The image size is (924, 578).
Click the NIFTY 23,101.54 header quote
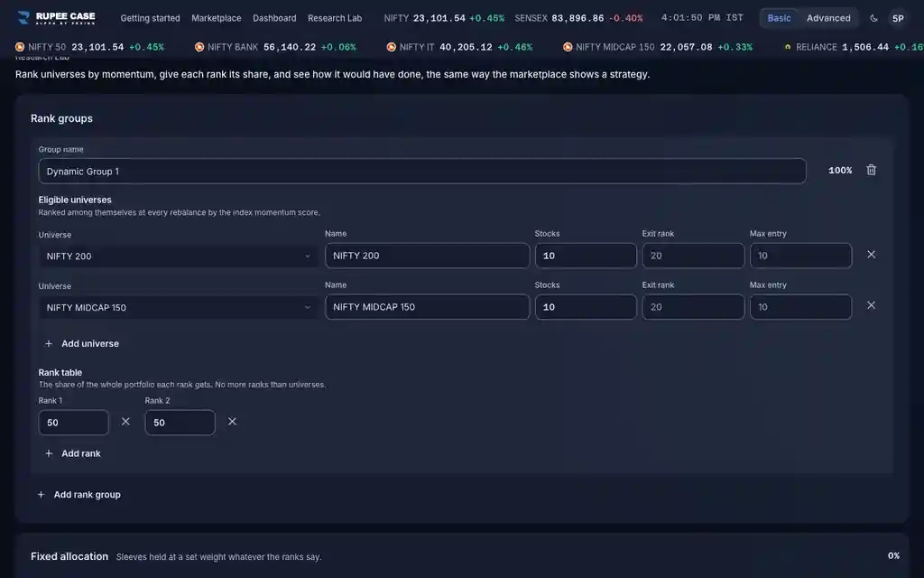pos(444,18)
